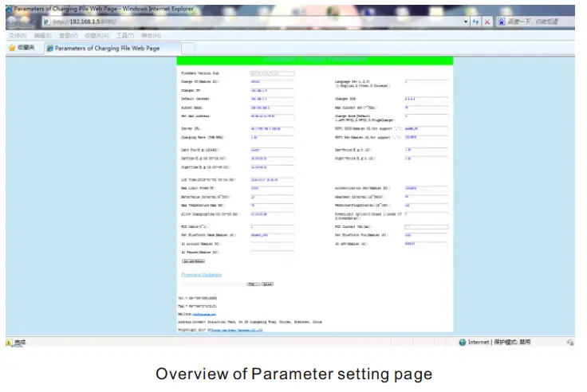
Task: Open the Firmware Updating link
Action: coord(202,275)
